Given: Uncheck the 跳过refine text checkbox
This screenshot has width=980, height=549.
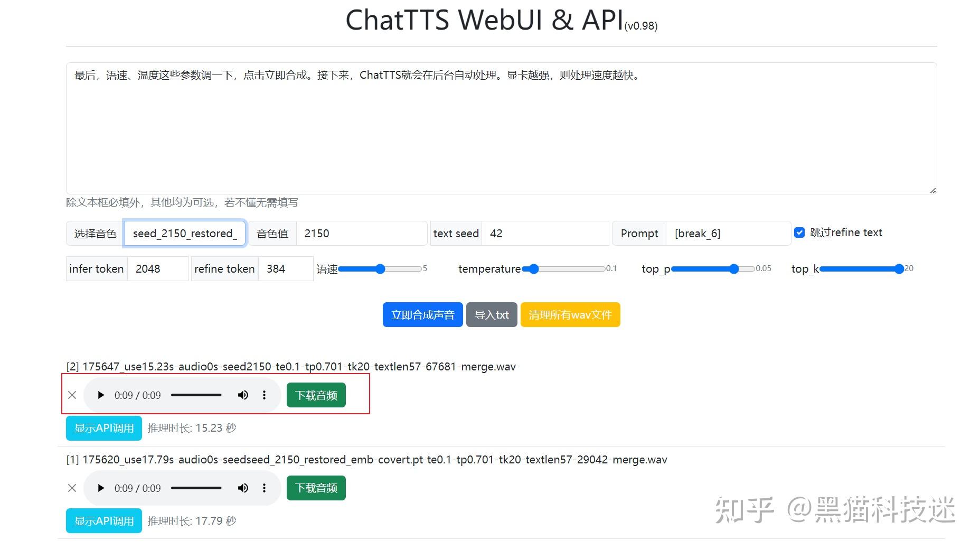Looking at the screenshot, I should (x=799, y=232).
